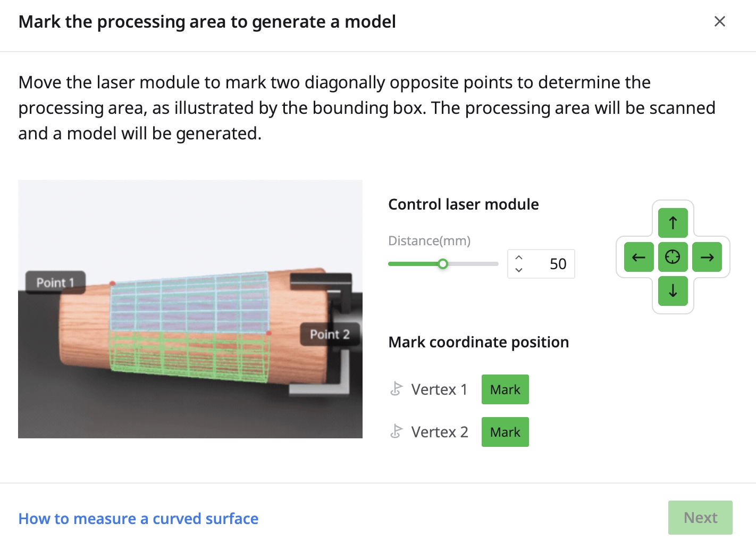756x549 pixels.
Task: Close the processing area dialog
Action: point(719,21)
